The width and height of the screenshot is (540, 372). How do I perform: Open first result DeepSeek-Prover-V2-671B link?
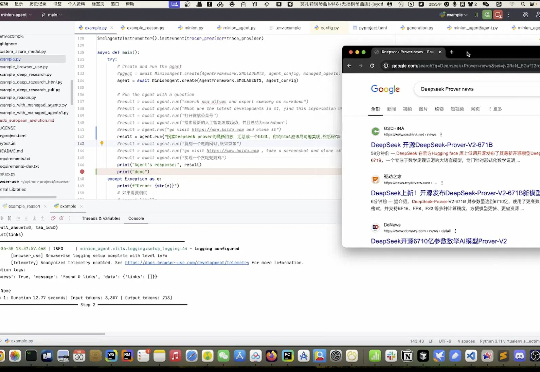432,145
